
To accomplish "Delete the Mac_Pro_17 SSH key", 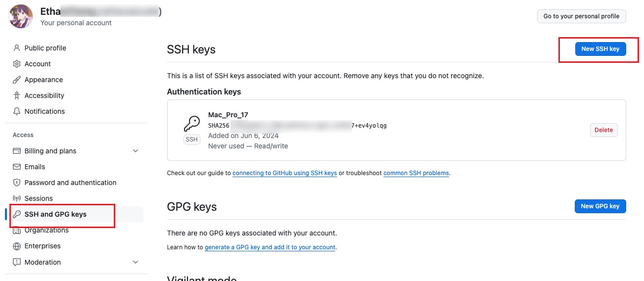I will pos(603,130).
